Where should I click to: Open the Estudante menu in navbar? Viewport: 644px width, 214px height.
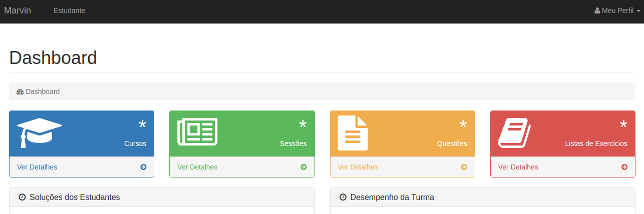coord(69,11)
